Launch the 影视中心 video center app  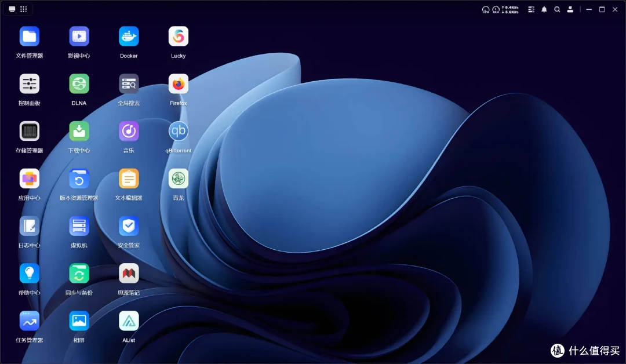click(x=79, y=37)
